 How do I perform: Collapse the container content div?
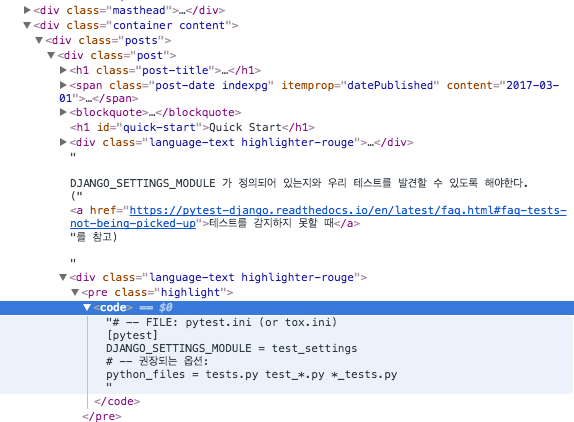(x=27, y=25)
